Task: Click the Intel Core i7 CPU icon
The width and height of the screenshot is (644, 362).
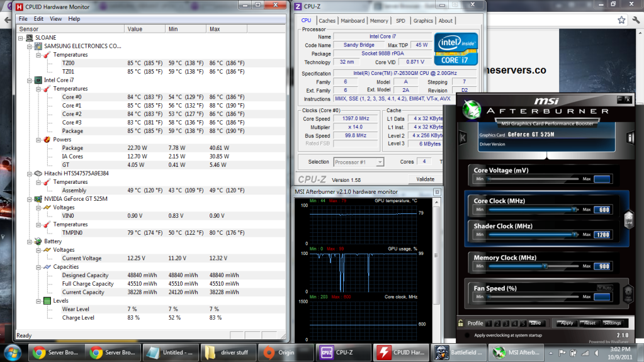Action: coord(38,80)
